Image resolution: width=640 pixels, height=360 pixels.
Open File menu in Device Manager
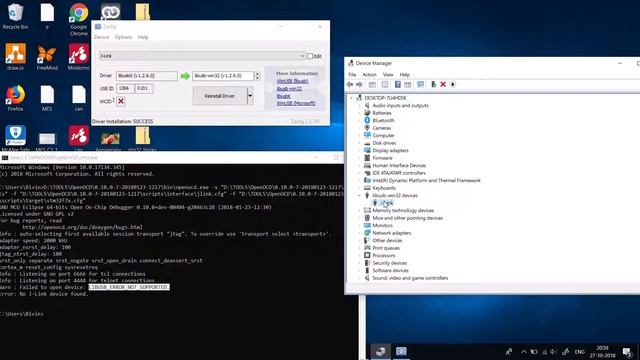(352, 75)
